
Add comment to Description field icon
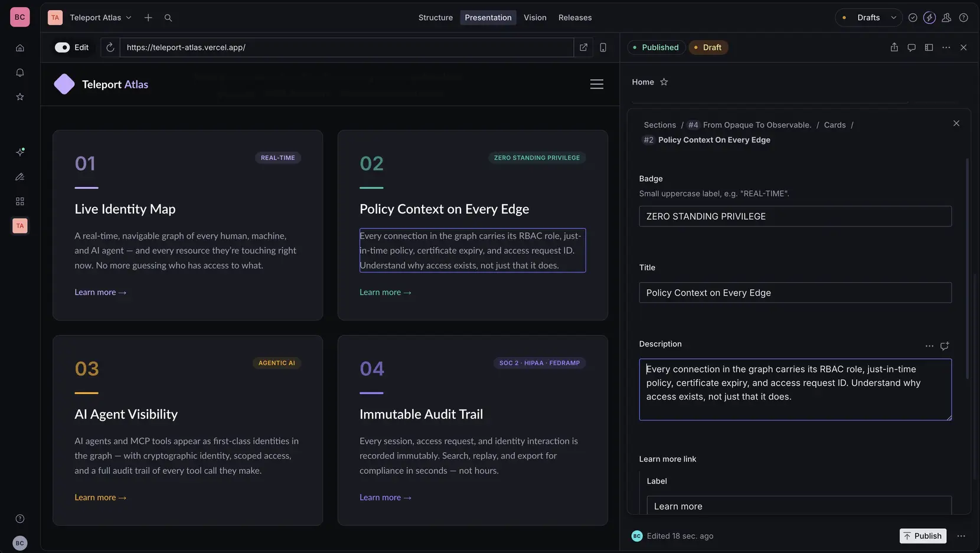coord(945,346)
